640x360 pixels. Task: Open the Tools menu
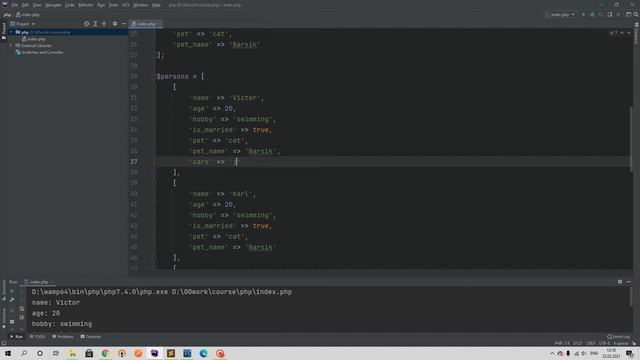point(113,5)
